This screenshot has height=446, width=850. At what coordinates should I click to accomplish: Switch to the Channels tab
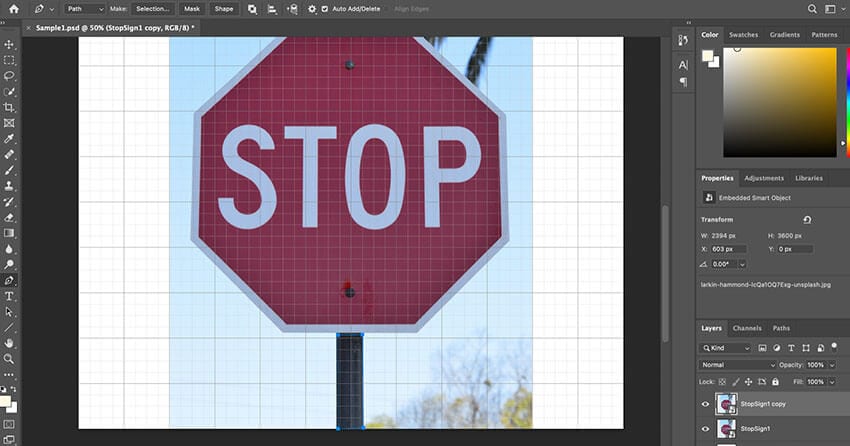[x=747, y=328]
